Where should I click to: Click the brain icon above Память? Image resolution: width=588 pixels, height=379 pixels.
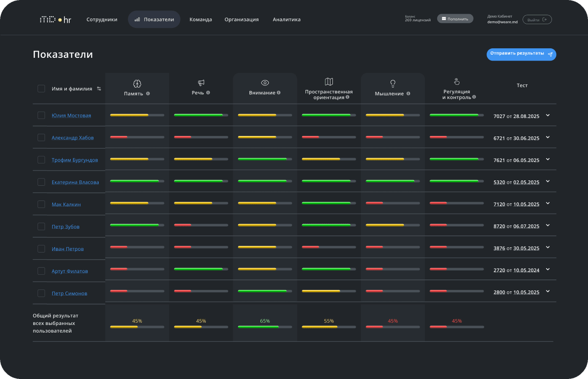click(137, 83)
